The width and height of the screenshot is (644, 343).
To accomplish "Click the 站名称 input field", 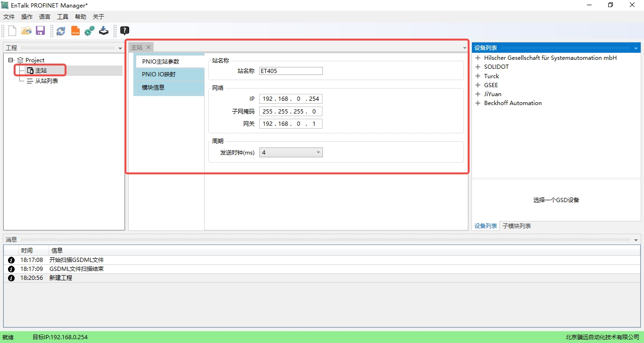I will [x=291, y=71].
